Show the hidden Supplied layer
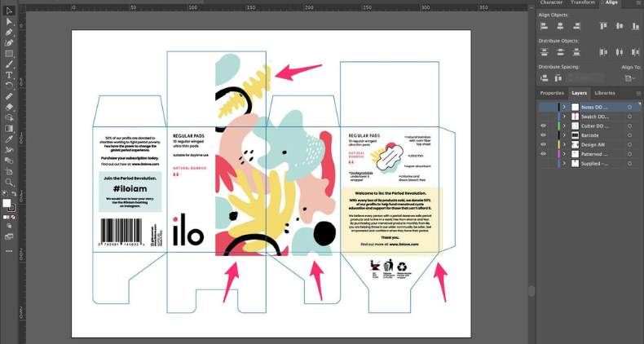This screenshot has height=344, width=644. (x=543, y=164)
